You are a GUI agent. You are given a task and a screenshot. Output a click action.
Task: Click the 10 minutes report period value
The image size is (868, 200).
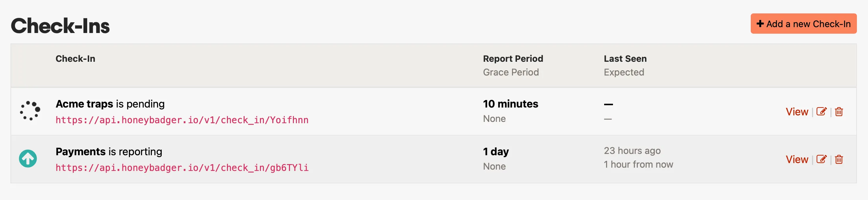coord(510,104)
